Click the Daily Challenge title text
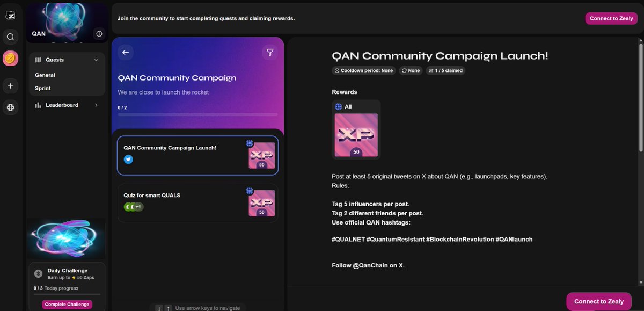The height and width of the screenshot is (311, 644). [67, 271]
